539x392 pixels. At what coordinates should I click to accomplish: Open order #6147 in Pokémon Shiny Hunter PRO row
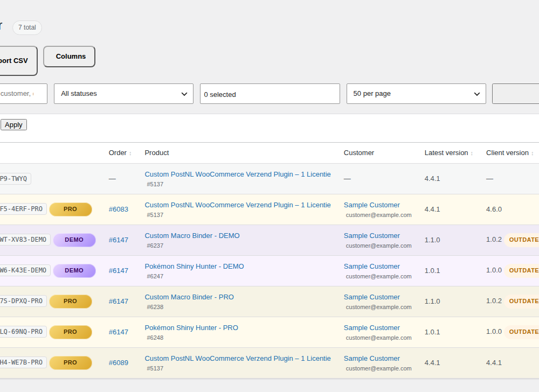[119, 332]
